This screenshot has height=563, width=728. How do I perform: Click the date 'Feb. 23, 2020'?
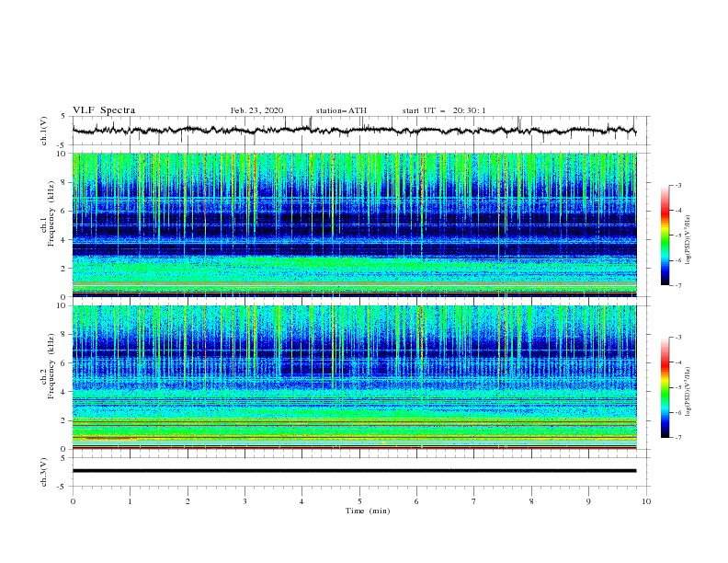tap(256, 110)
